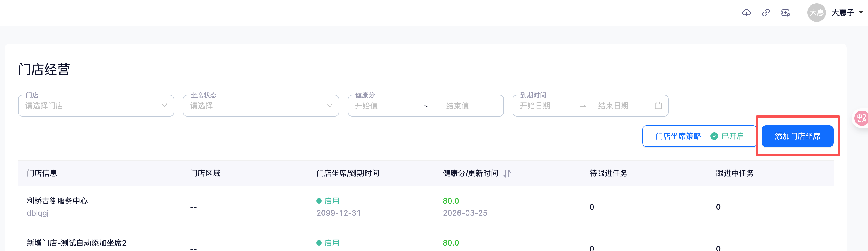Viewport: 868px width, 251px height.
Task: Open the 门店坐席策略 strategy button
Action: tap(678, 136)
